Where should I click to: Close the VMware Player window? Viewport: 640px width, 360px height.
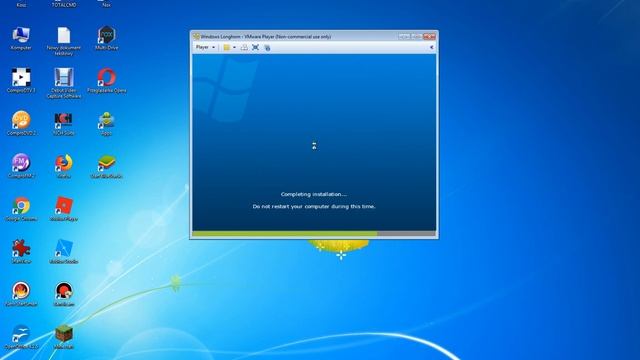[429, 36]
